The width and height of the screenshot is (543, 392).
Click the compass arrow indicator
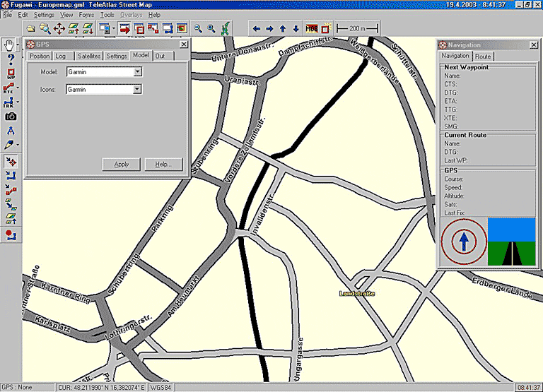pos(463,242)
